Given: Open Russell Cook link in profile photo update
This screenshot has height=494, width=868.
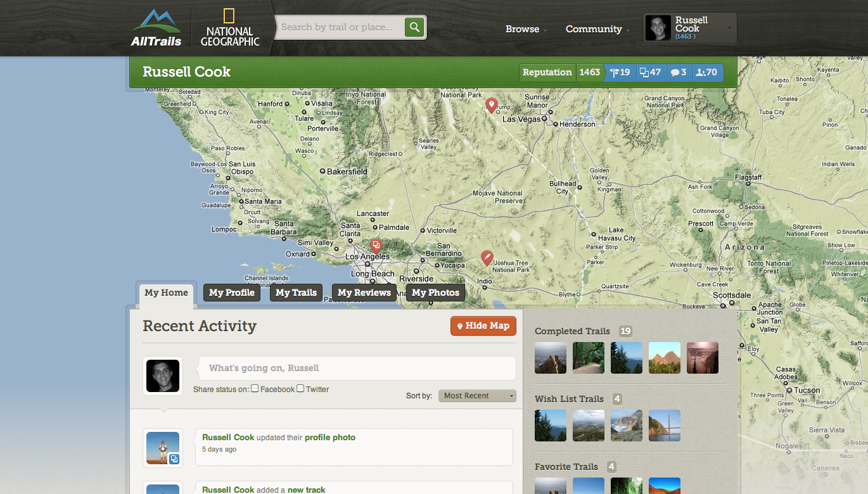Looking at the screenshot, I should pyautogui.click(x=228, y=438).
